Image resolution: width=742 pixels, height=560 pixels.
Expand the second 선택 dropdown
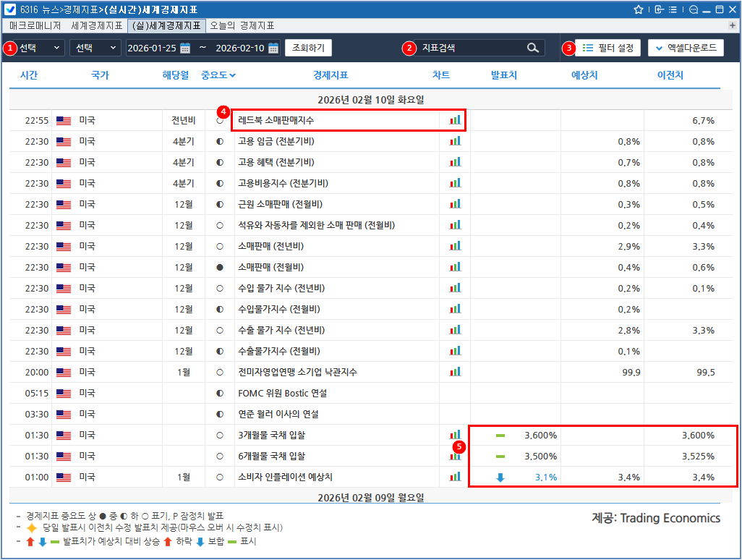click(x=95, y=48)
